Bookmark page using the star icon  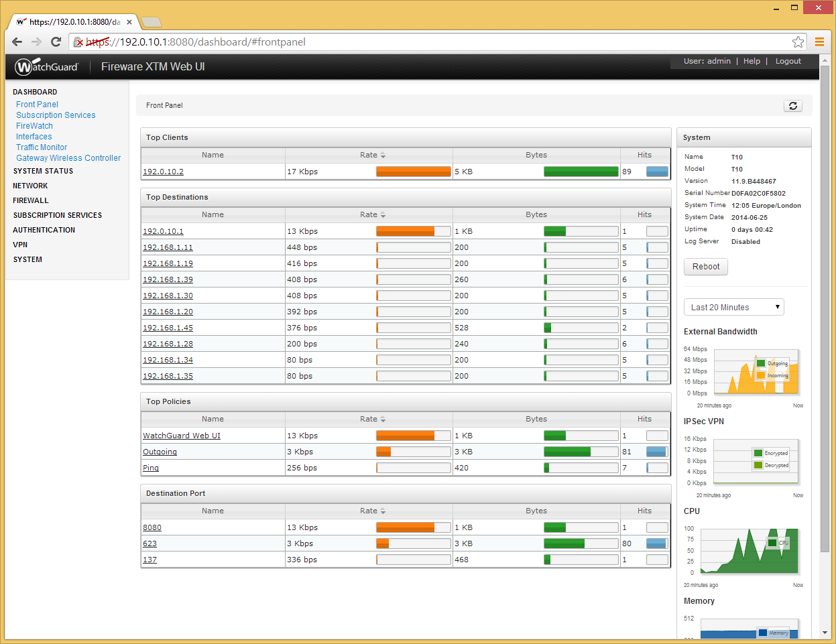tap(798, 42)
